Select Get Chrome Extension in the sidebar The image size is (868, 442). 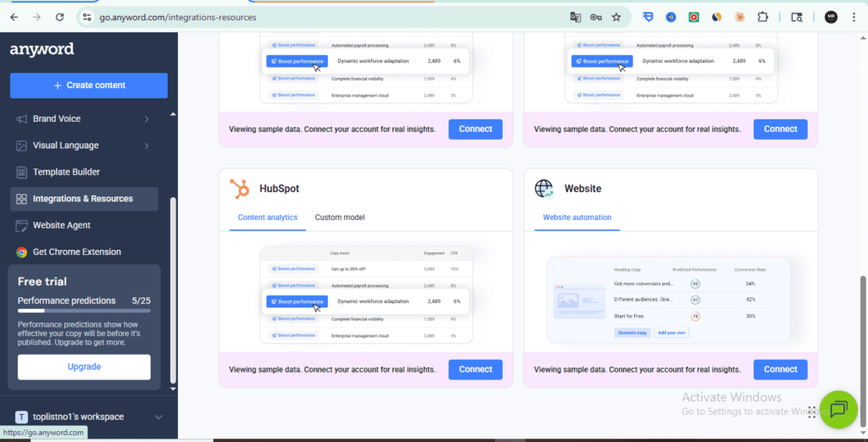coord(84,251)
